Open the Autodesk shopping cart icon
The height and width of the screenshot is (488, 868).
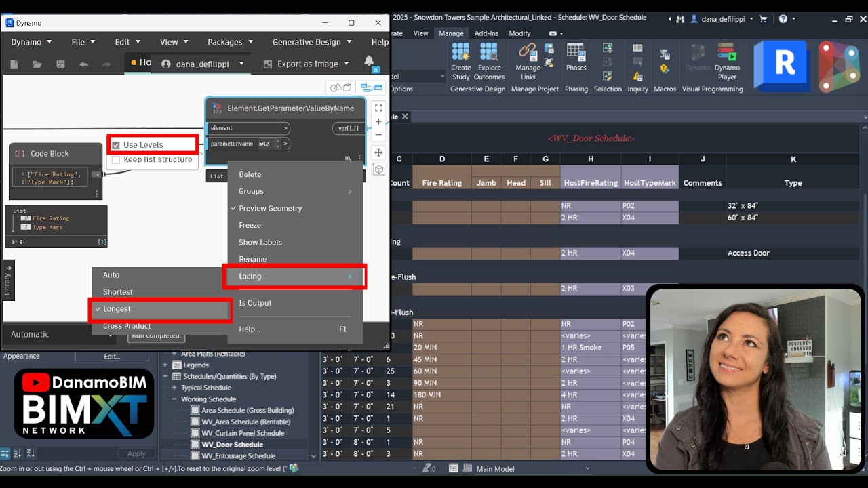[x=763, y=19]
